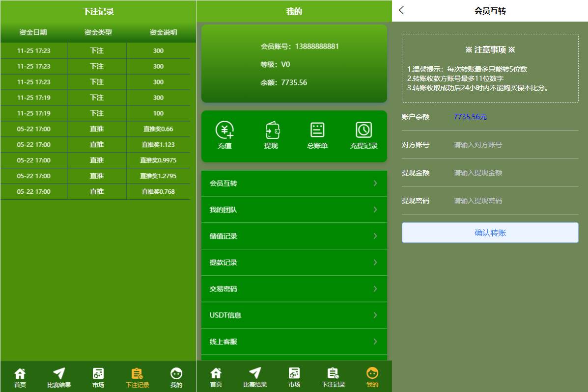Open the 线上客服 menu entry
The height and width of the screenshot is (392, 588).
[x=294, y=341]
